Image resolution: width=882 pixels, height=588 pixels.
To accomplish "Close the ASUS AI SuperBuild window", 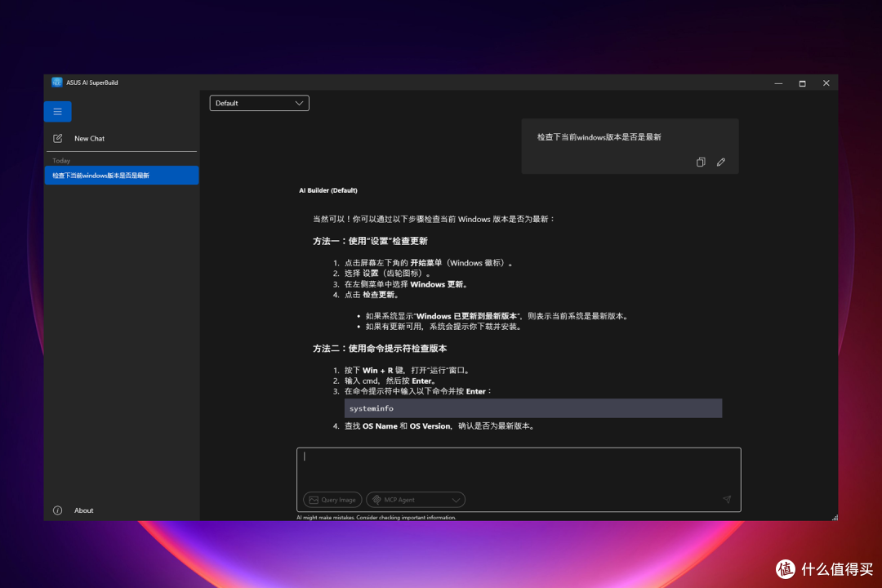I will pyautogui.click(x=826, y=83).
